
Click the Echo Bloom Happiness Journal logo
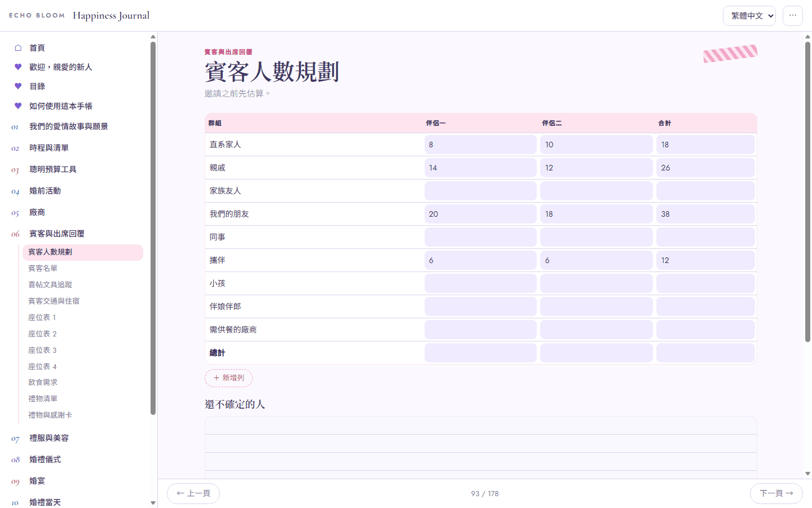click(80, 16)
